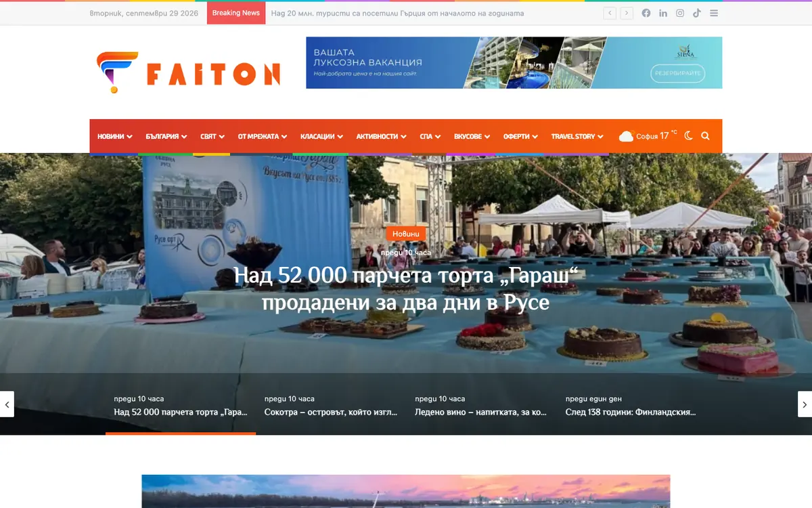812x508 pixels.
Task: Open the sunset panorama banner image below slider
Action: point(406,491)
